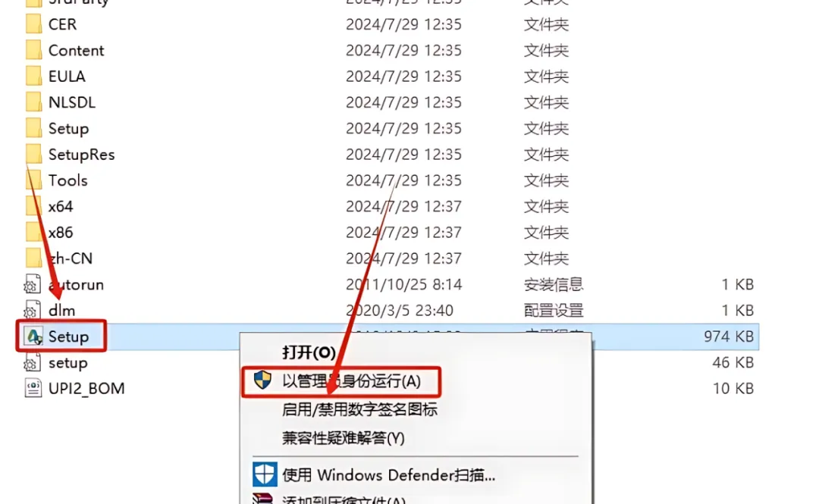
Task: Click the Windows Defender shield icon
Action: [265, 474]
